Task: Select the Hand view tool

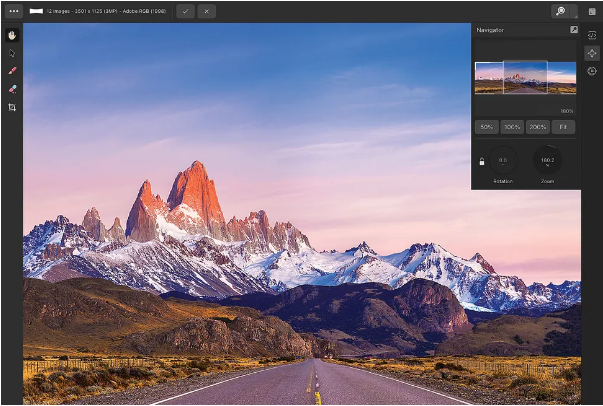Action: pos(12,35)
